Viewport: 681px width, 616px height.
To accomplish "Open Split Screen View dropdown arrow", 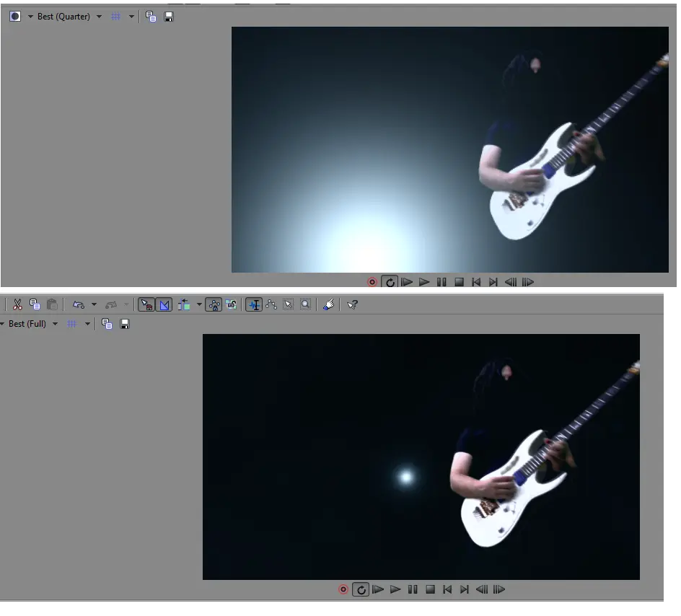I will [x=30, y=17].
